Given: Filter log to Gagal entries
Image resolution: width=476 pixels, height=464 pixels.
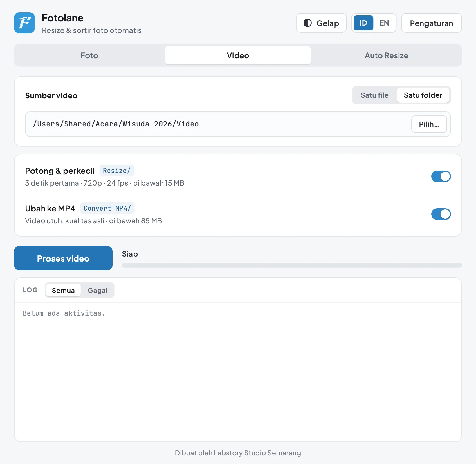Looking at the screenshot, I should pyautogui.click(x=98, y=290).
